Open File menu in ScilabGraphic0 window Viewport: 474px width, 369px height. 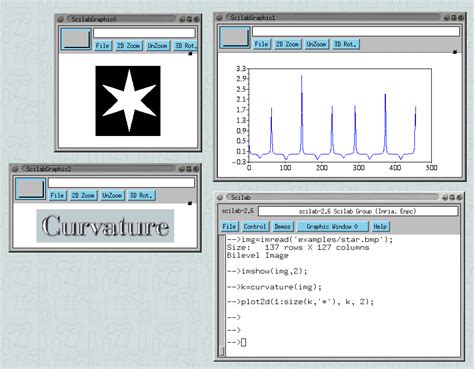(102, 46)
